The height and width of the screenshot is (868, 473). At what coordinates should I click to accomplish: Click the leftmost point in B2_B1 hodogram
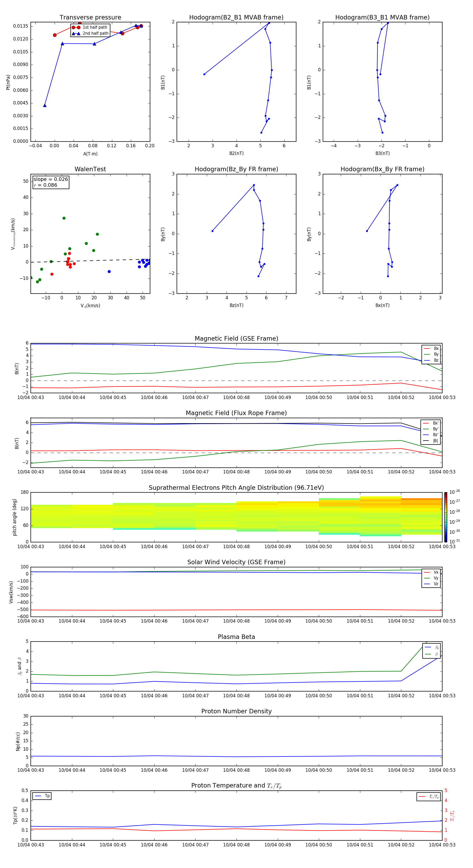pyautogui.click(x=204, y=74)
